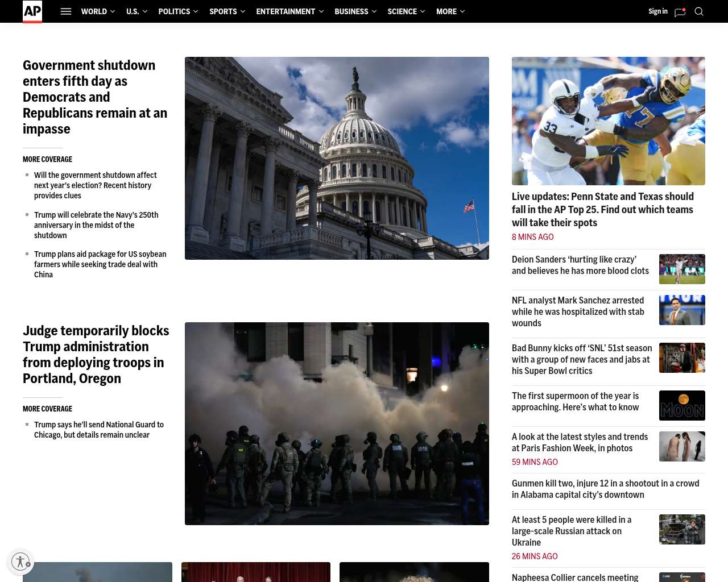Screen dimensions: 728x582
Task: Open the accessibility widget button
Action: click(x=20, y=562)
